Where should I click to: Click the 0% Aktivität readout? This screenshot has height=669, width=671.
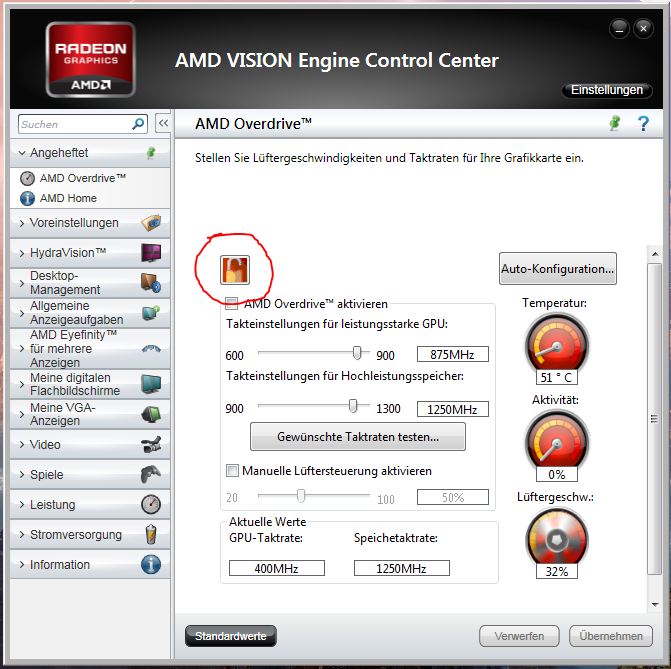coord(556,474)
